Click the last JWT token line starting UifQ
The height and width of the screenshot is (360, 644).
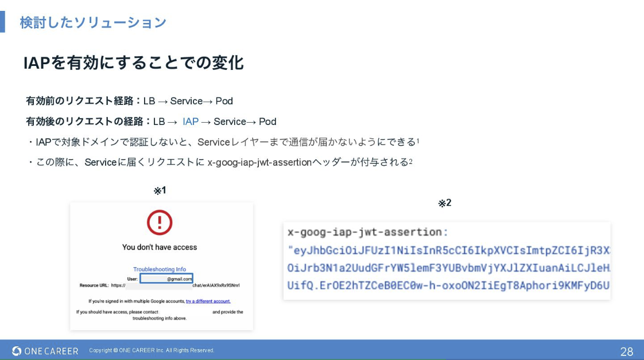pyautogui.click(x=448, y=285)
